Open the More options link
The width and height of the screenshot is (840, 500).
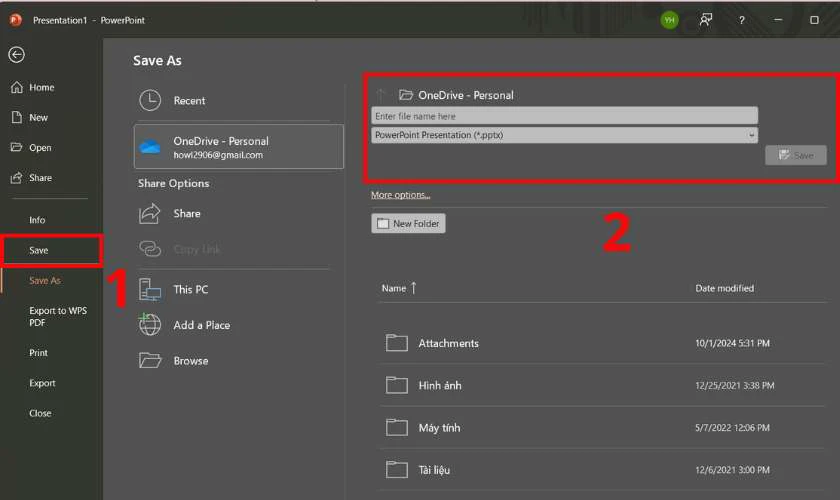pyautogui.click(x=401, y=195)
